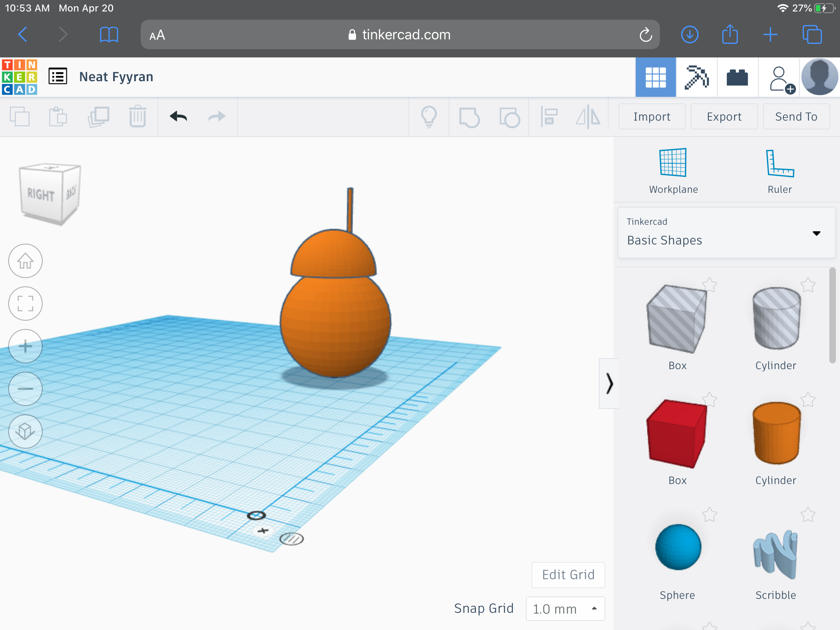Favorite the orange Cylinder with star
The height and width of the screenshot is (630, 840).
click(x=808, y=399)
